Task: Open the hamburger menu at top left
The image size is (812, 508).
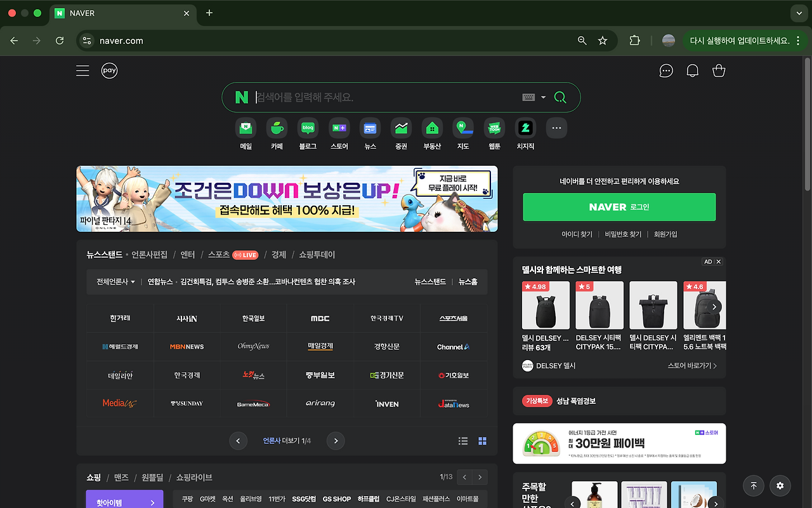Action: (82, 70)
